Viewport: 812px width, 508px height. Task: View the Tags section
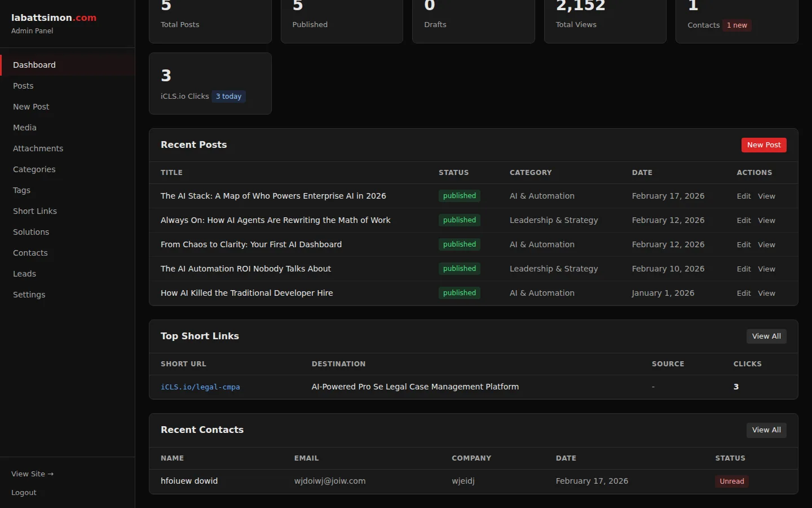click(21, 190)
